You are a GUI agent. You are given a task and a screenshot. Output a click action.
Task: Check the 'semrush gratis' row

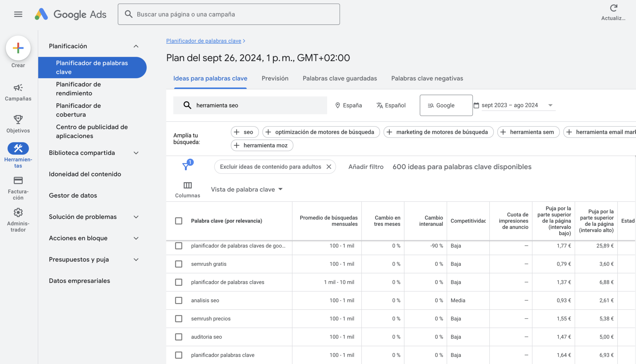[179, 264]
